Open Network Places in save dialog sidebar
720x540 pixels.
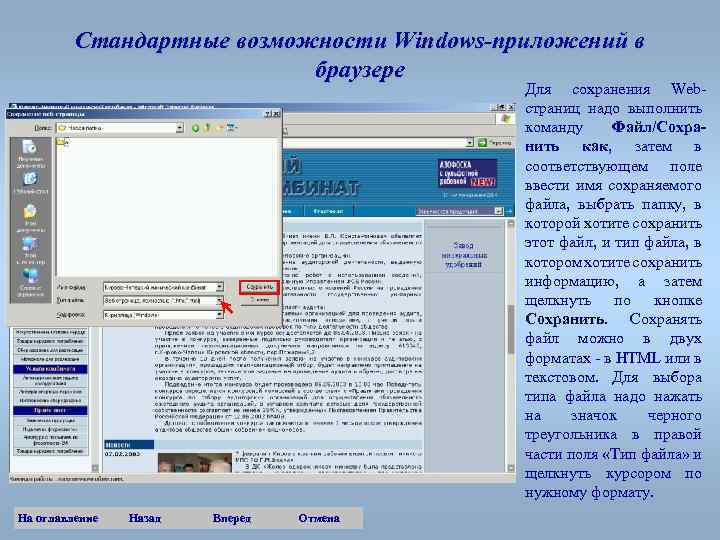[31, 282]
